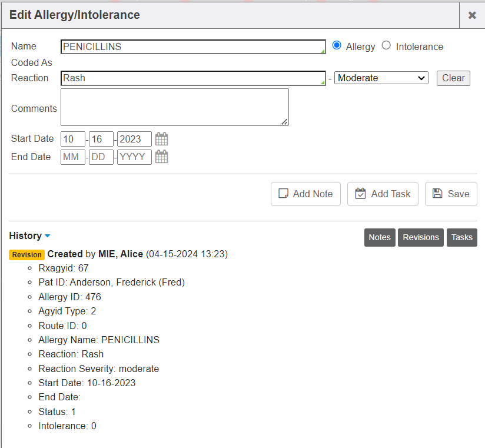The width and height of the screenshot is (485, 448).
Task: Click the End Date year field
Action: click(x=134, y=157)
